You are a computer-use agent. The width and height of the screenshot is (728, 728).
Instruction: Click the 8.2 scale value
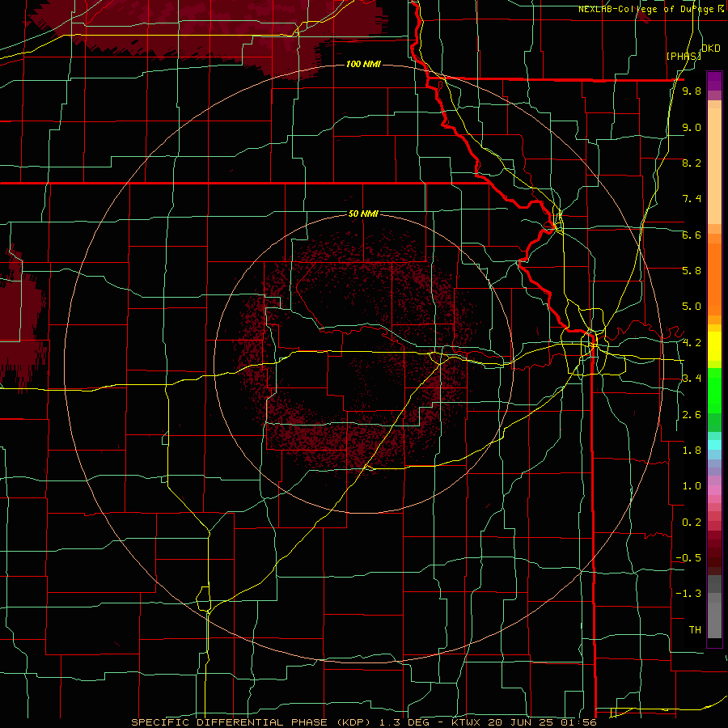(692, 163)
